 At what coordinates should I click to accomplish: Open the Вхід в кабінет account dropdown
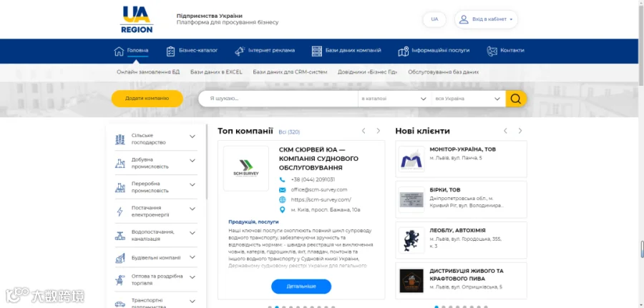click(x=487, y=19)
